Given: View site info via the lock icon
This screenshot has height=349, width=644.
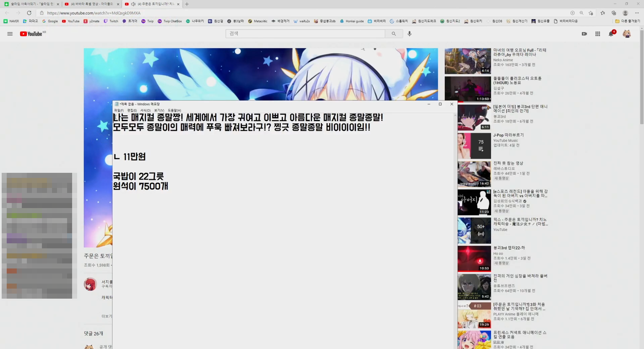Looking at the screenshot, I should 42,13.
